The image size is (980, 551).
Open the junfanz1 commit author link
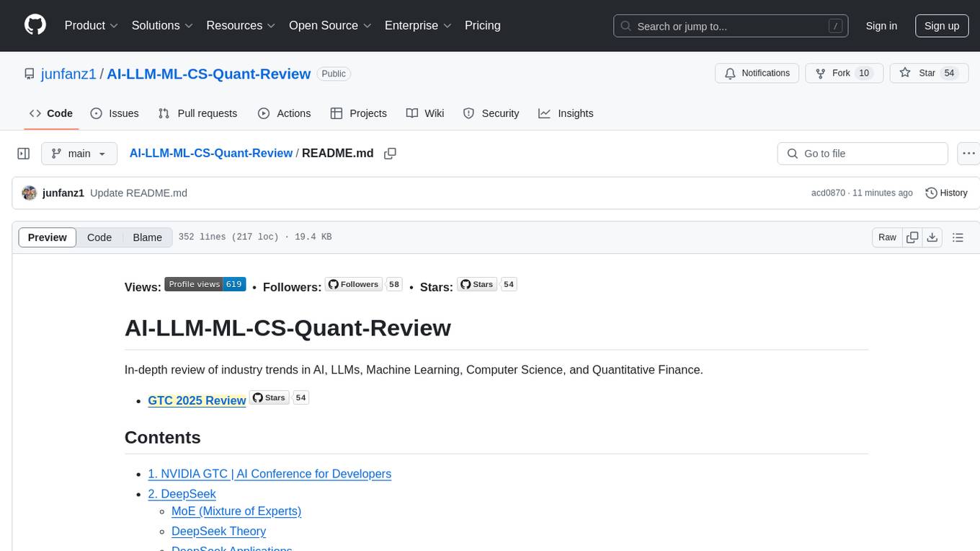click(x=63, y=193)
